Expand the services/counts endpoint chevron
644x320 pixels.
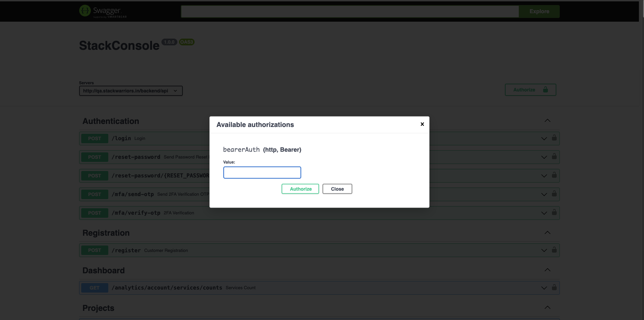coord(544,288)
